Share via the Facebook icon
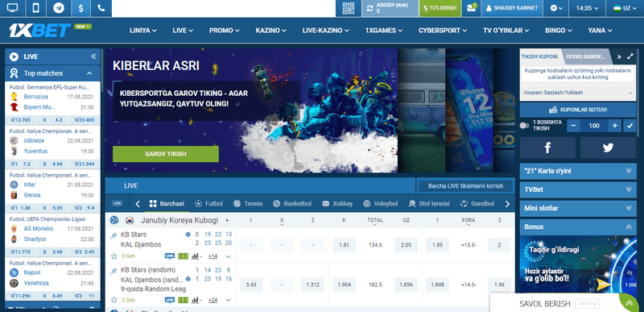The width and height of the screenshot is (644, 312). 547,148
